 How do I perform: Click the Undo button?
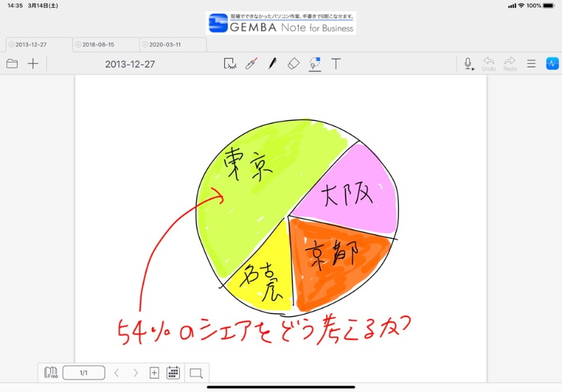click(x=489, y=64)
